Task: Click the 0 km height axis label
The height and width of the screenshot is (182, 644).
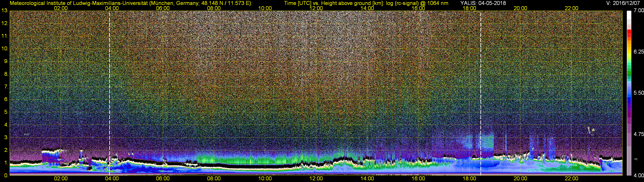Action: (x=6, y=176)
